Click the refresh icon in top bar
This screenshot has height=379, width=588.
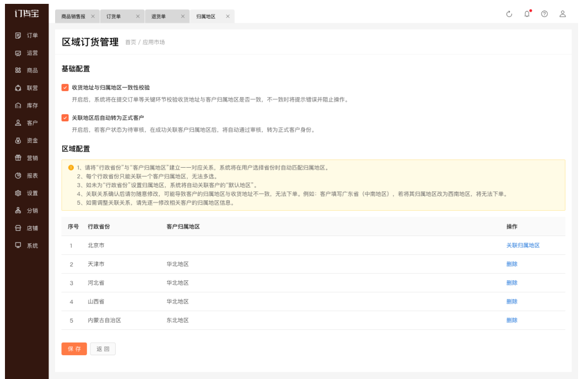click(x=509, y=14)
